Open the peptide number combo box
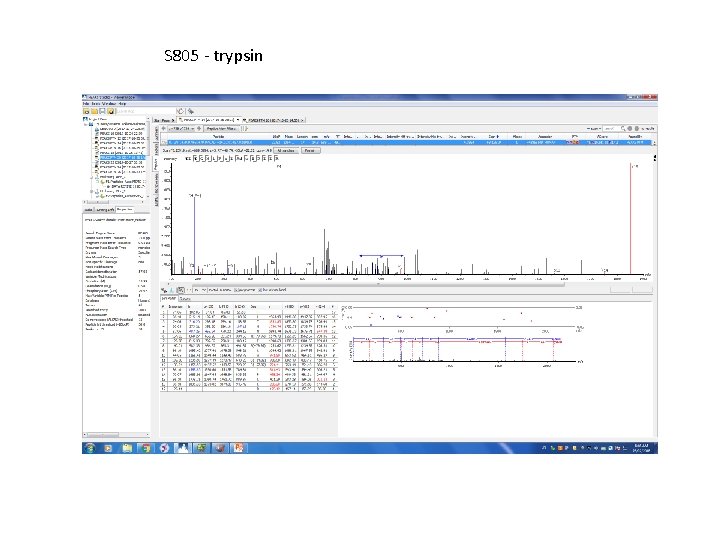 point(182,129)
